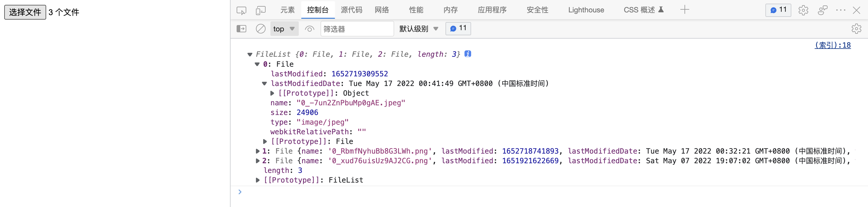
Task: Toggle the live expression eye icon
Action: (x=309, y=29)
